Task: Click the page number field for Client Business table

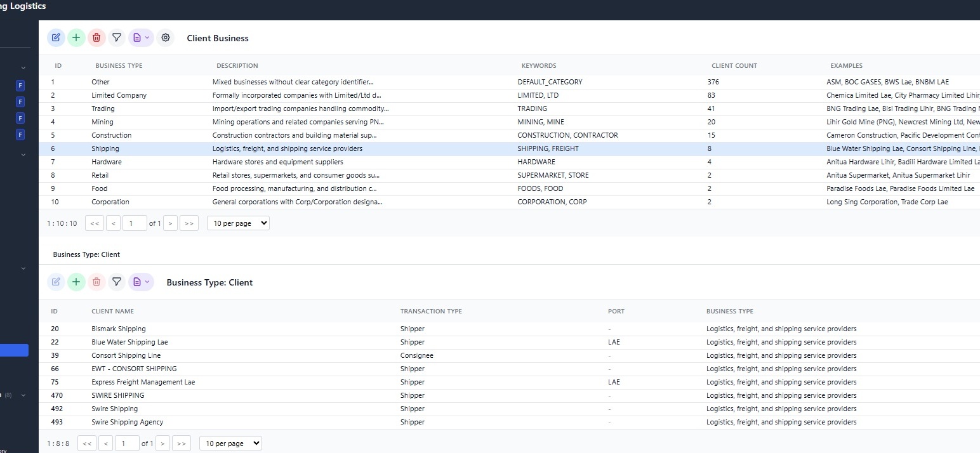Action: click(x=135, y=223)
